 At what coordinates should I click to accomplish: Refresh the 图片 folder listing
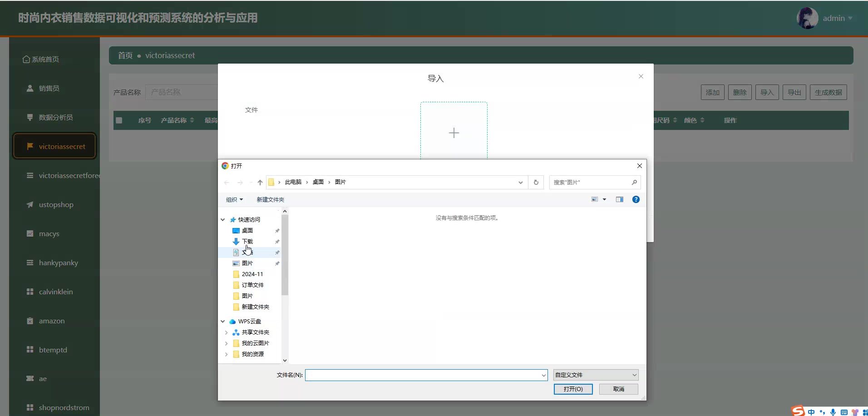(x=536, y=182)
